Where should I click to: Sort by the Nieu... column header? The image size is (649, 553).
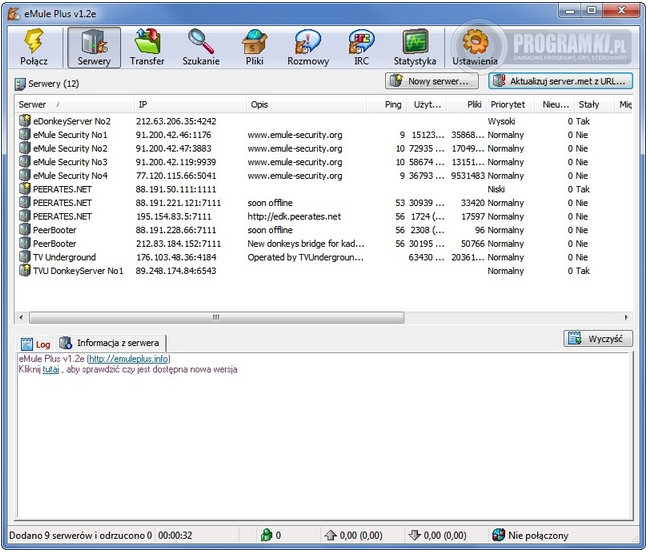(x=554, y=104)
